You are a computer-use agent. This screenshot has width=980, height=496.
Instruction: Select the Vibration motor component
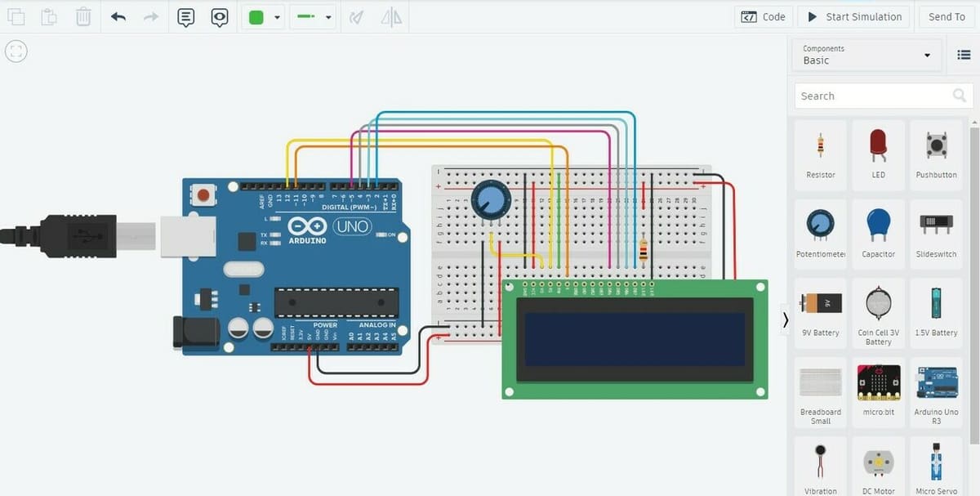point(821,466)
